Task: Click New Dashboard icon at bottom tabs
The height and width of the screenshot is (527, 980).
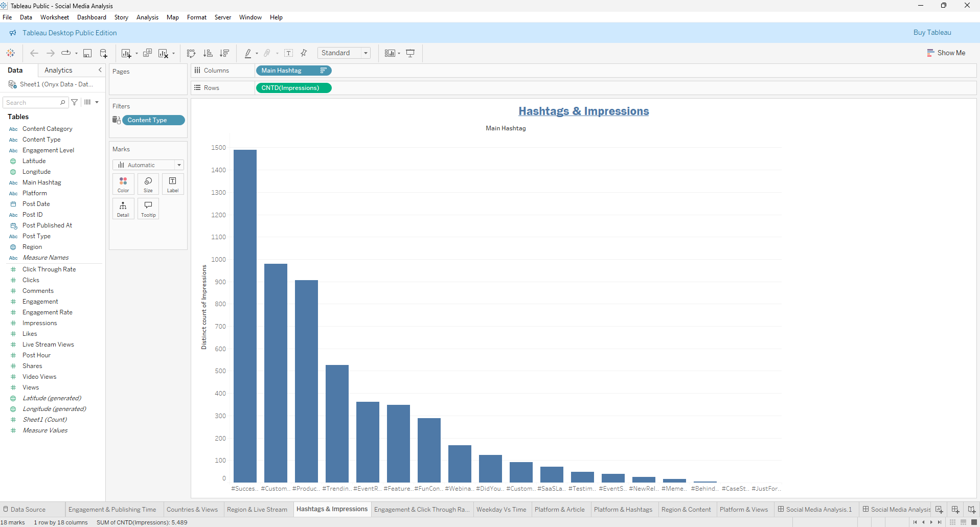Action: 955,510
